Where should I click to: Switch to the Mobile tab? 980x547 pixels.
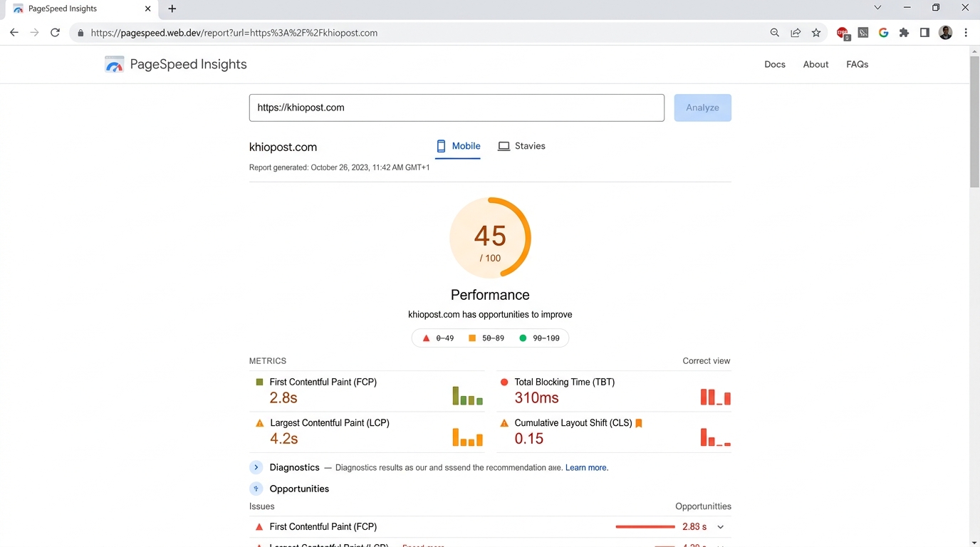tap(458, 146)
